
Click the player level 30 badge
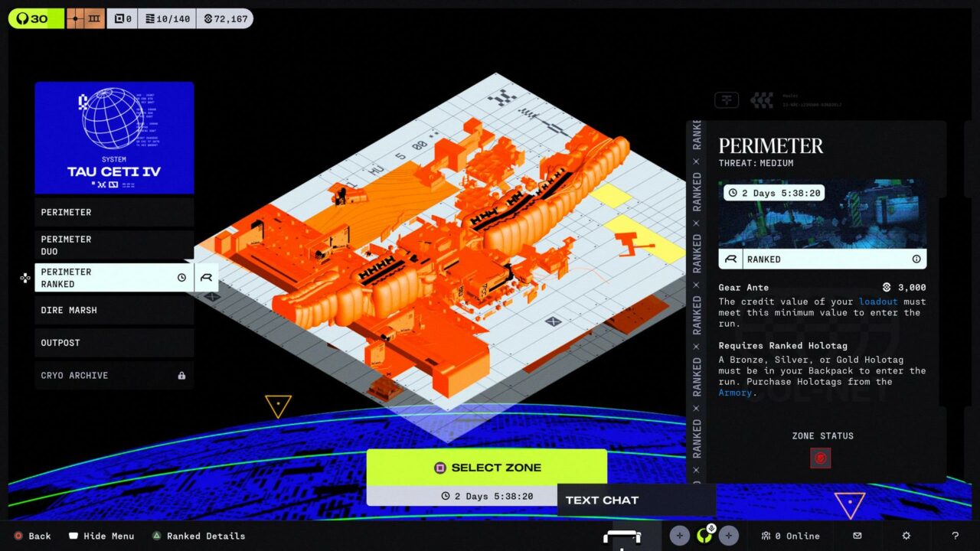pyautogui.click(x=36, y=18)
